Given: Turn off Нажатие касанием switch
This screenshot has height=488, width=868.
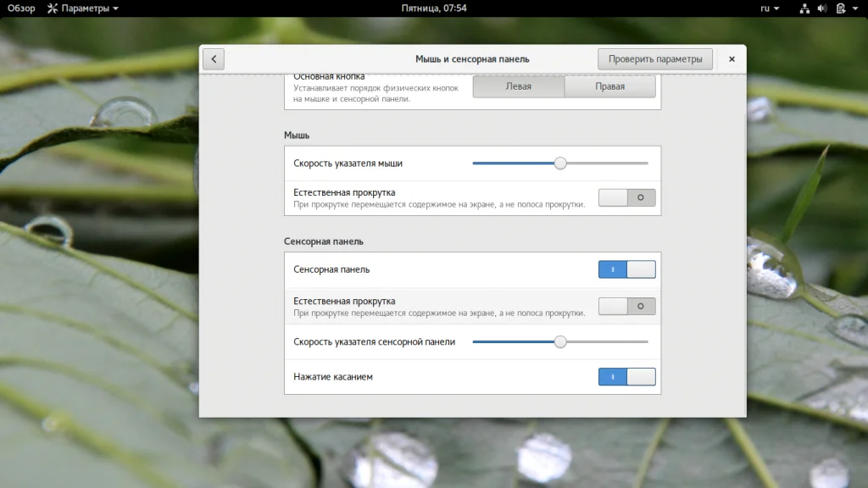Looking at the screenshot, I should click(626, 377).
